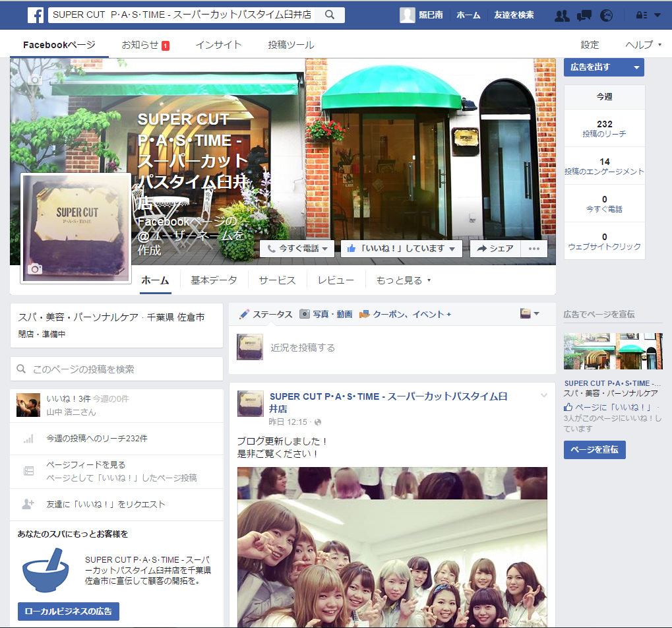Expand the 広告を出す dropdown
Image resolution: width=672 pixels, height=628 pixels.
637,67
